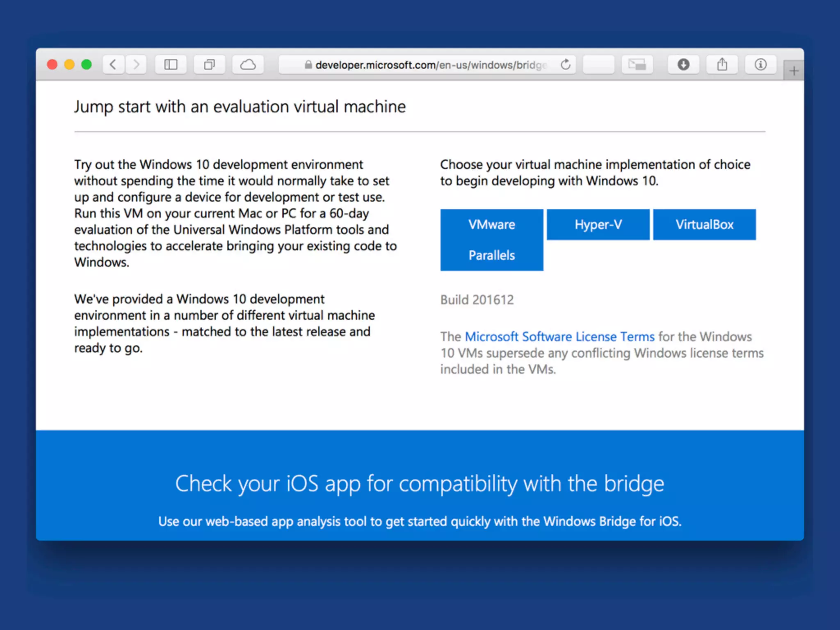Image resolution: width=840 pixels, height=630 pixels.
Task: Click the blank toolbar button beside reload
Action: [598, 64]
